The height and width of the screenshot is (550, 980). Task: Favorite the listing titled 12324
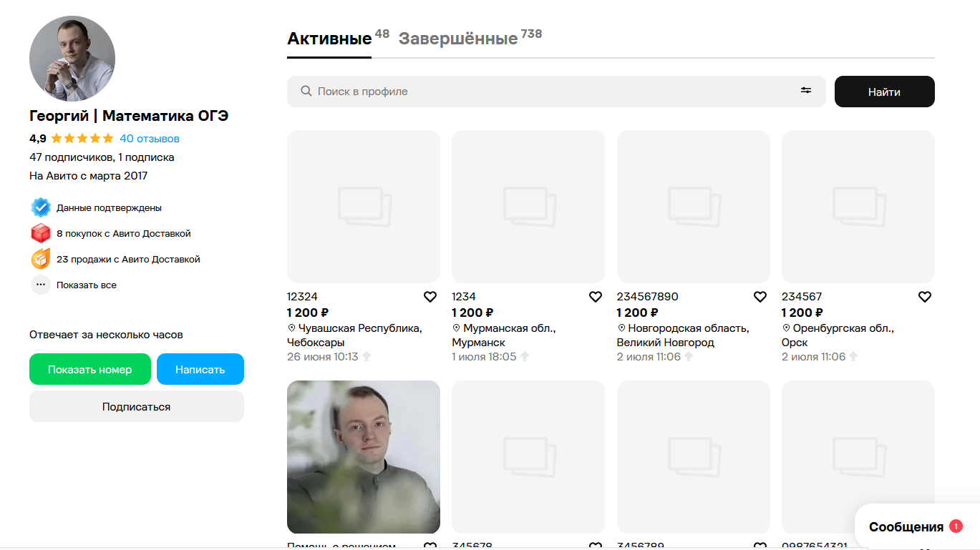click(430, 297)
